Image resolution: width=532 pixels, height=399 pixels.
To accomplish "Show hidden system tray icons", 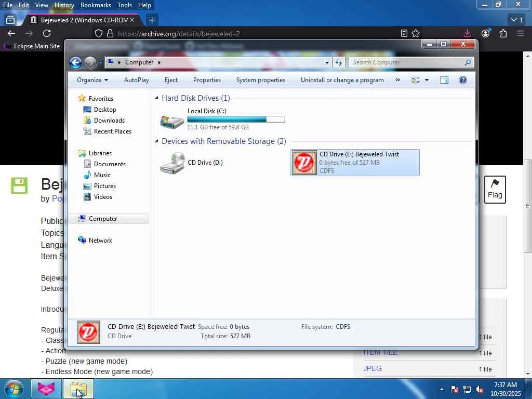I will pyautogui.click(x=442, y=390).
